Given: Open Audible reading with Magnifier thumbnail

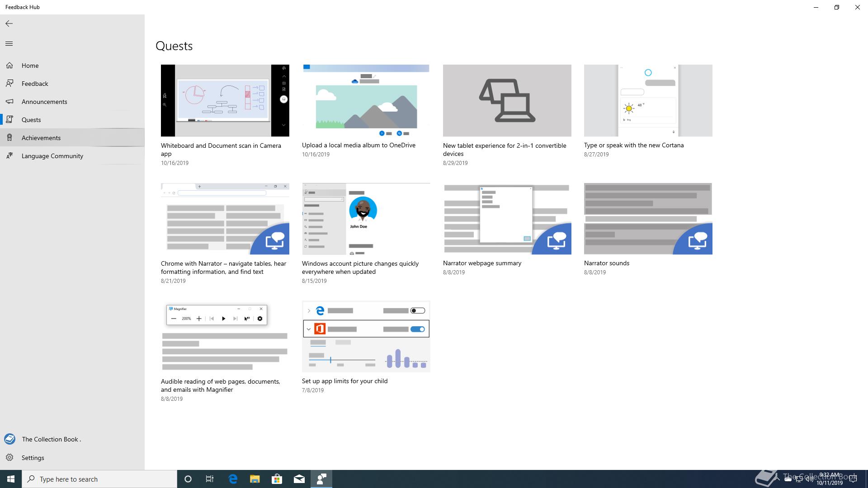Looking at the screenshot, I should (225, 337).
